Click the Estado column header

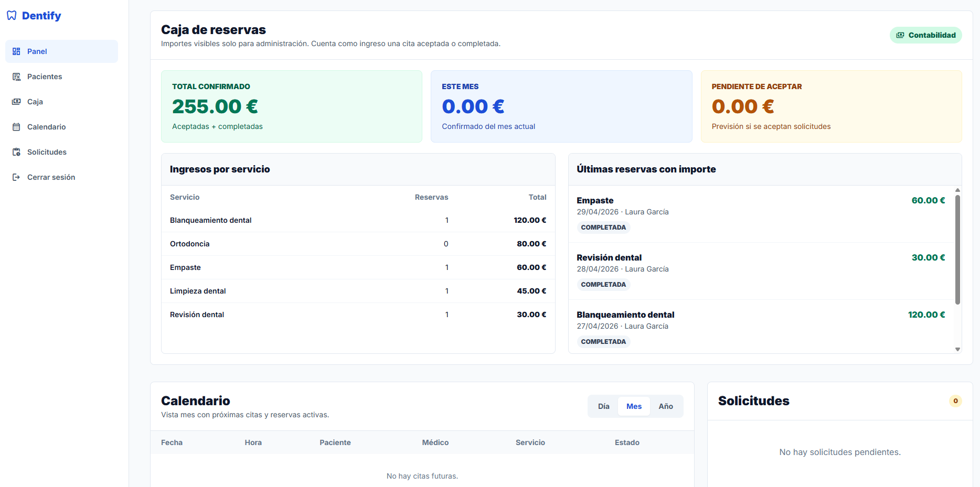pos(627,442)
